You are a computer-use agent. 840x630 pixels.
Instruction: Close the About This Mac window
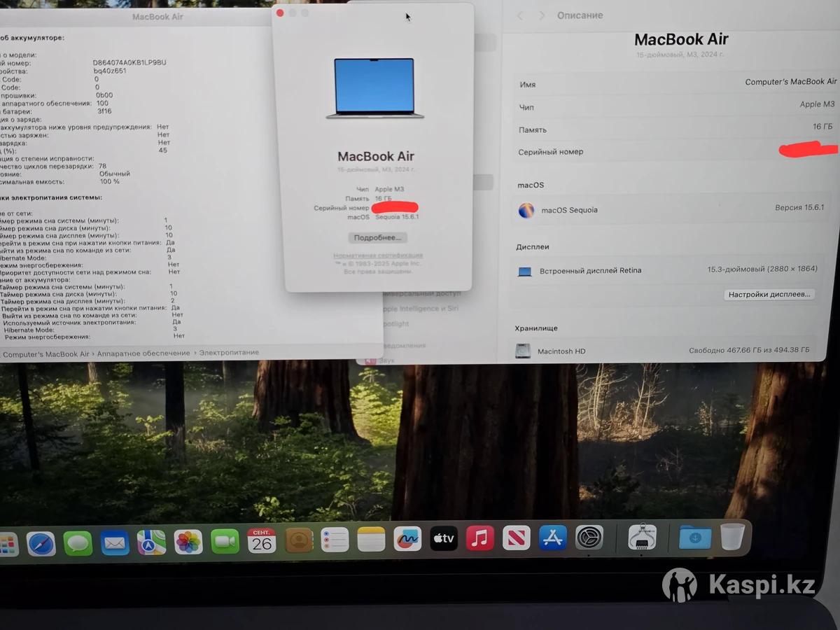pyautogui.click(x=280, y=13)
